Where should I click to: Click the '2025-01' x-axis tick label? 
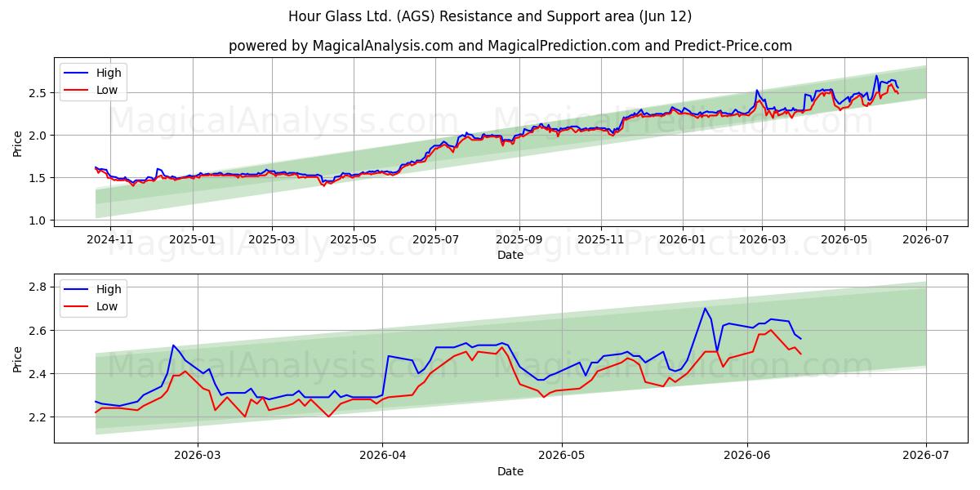pos(193,239)
